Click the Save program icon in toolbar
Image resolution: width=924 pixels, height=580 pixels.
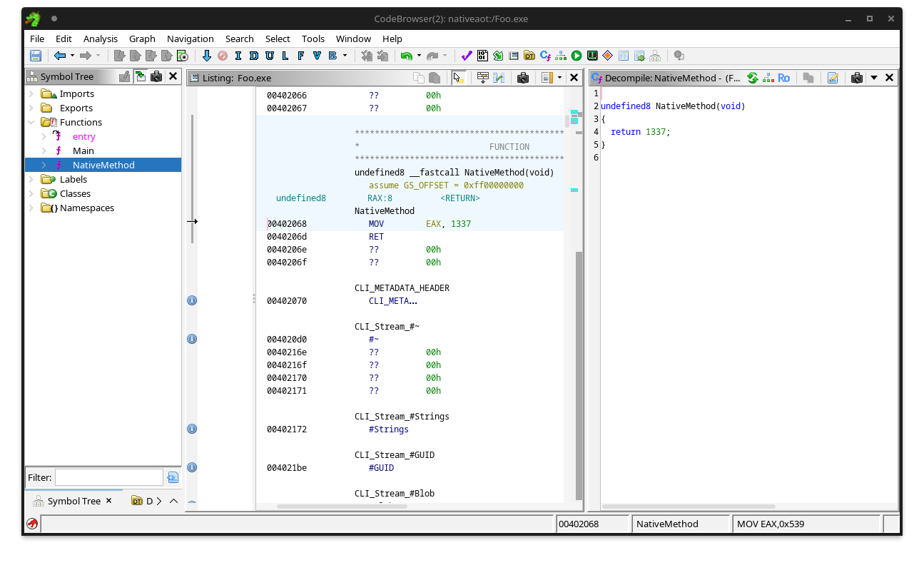35,56
